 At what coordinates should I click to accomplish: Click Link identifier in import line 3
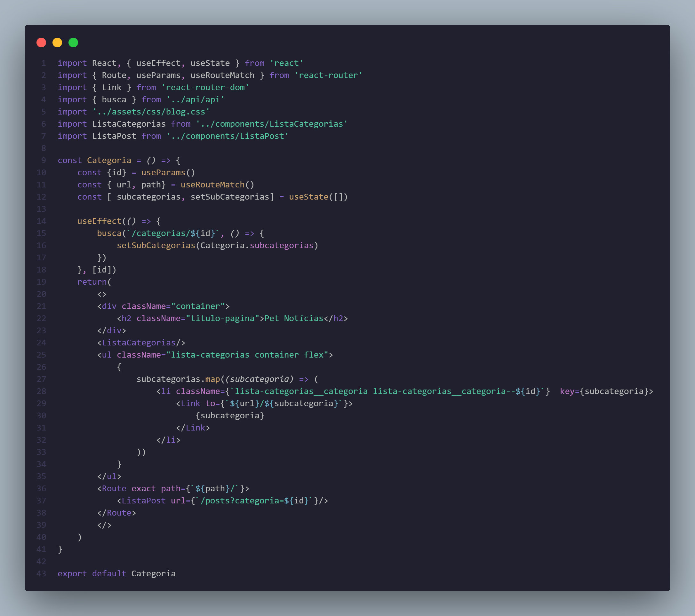point(112,87)
